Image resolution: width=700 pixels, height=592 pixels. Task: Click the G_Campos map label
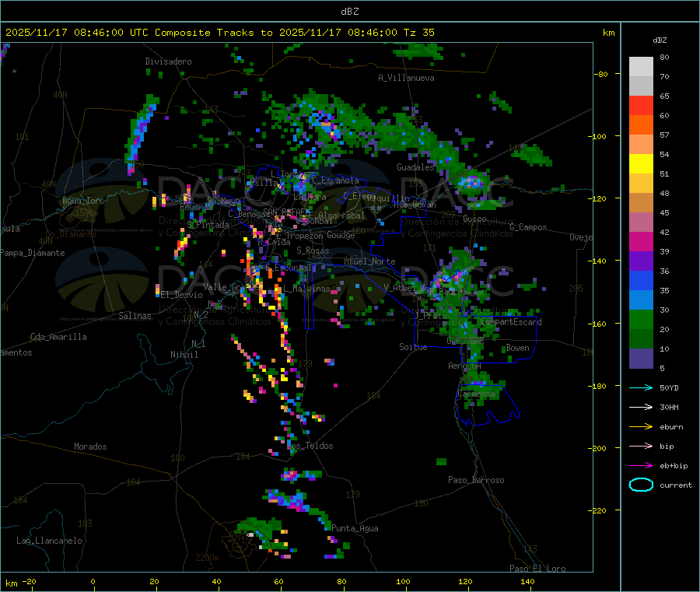pyautogui.click(x=528, y=227)
